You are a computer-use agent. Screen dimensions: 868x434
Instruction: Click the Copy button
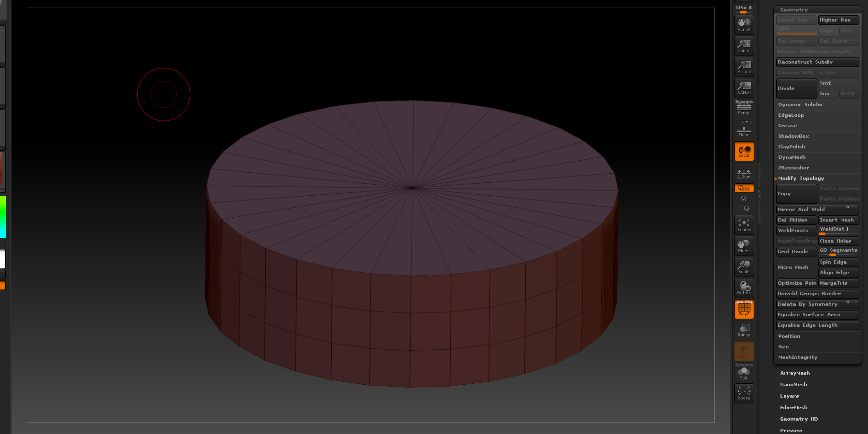click(x=796, y=194)
